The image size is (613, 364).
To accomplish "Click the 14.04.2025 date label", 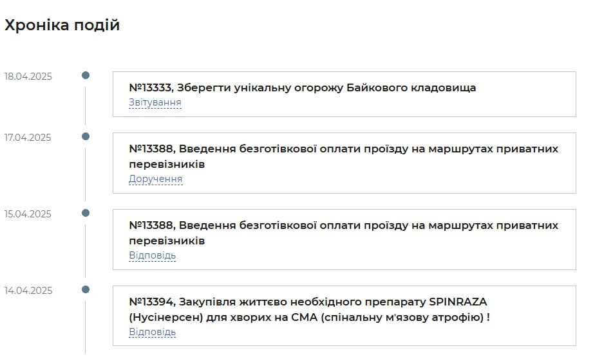I will coord(28,291).
